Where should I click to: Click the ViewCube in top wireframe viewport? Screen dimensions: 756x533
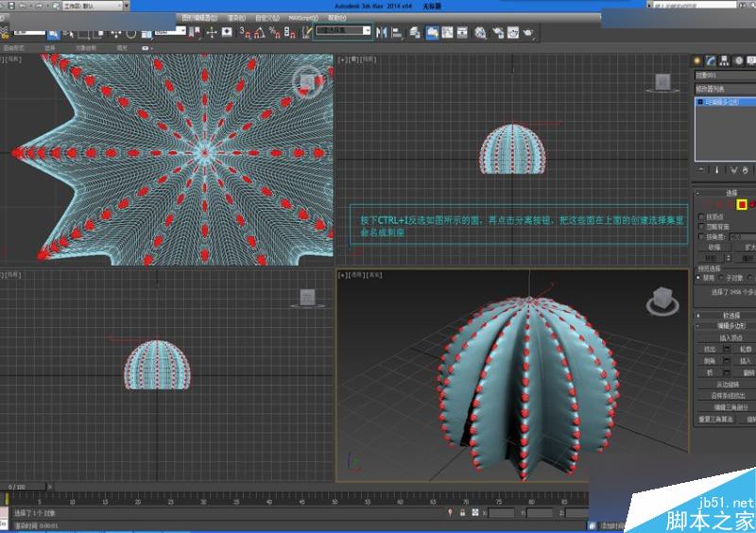point(308,80)
